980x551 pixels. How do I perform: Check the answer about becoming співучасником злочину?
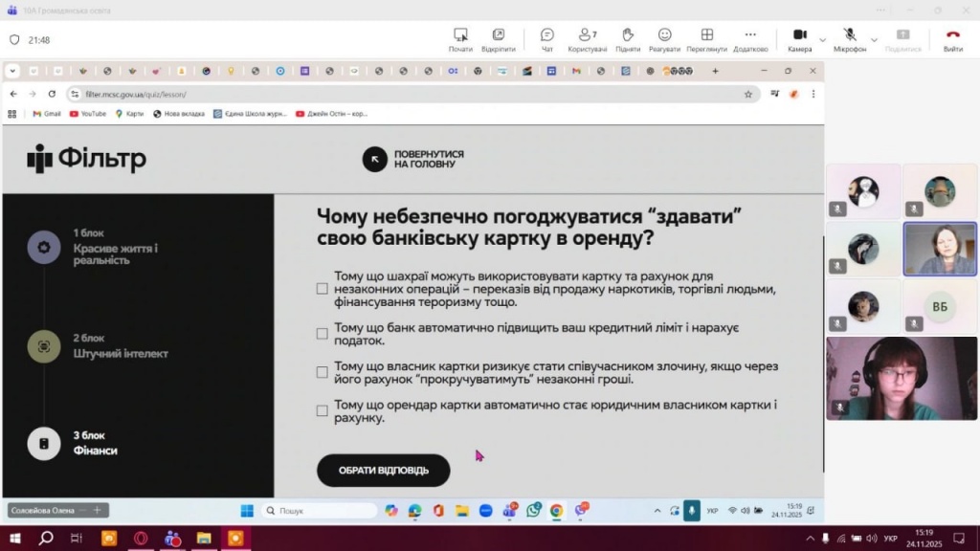[x=323, y=372]
